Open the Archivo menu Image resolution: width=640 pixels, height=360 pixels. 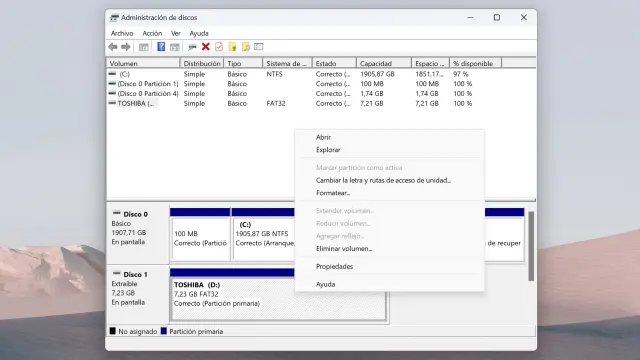point(122,33)
